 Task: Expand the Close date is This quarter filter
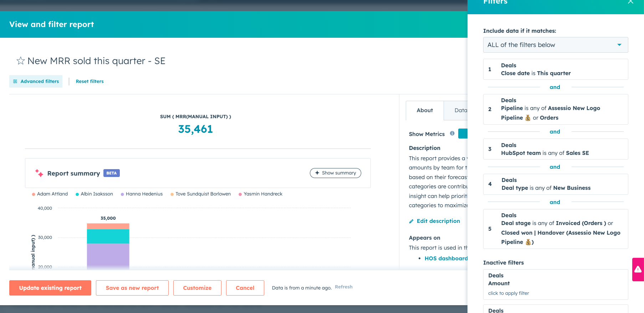pos(555,69)
